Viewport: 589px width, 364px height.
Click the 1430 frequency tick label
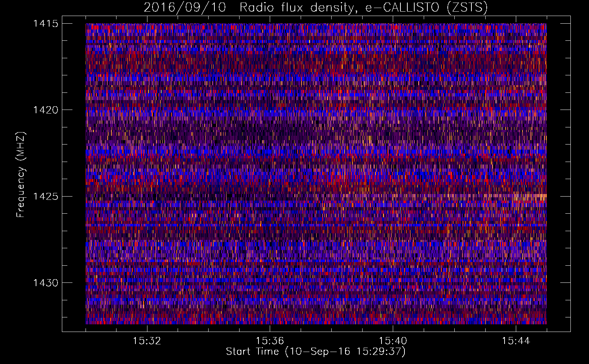pos(46,283)
